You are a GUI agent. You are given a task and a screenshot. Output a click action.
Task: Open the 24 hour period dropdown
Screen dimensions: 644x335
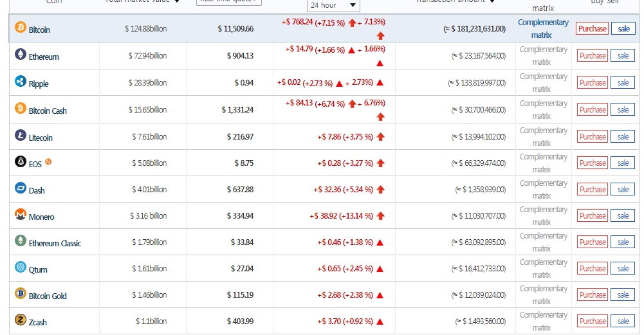(333, 5)
